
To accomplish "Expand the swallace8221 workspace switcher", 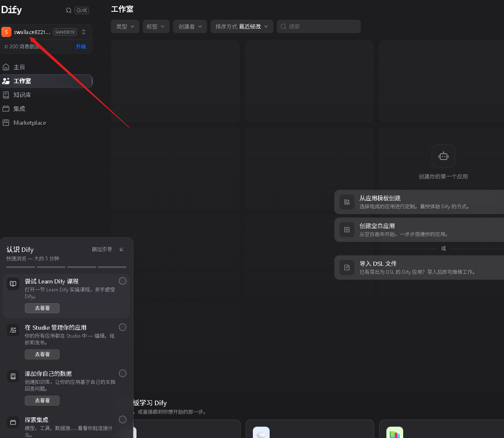I will (x=84, y=32).
